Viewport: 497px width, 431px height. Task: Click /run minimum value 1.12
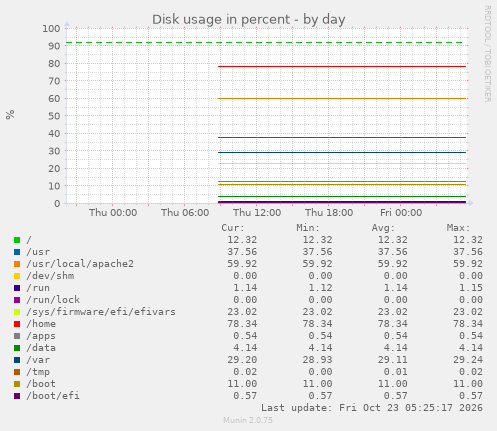point(320,288)
